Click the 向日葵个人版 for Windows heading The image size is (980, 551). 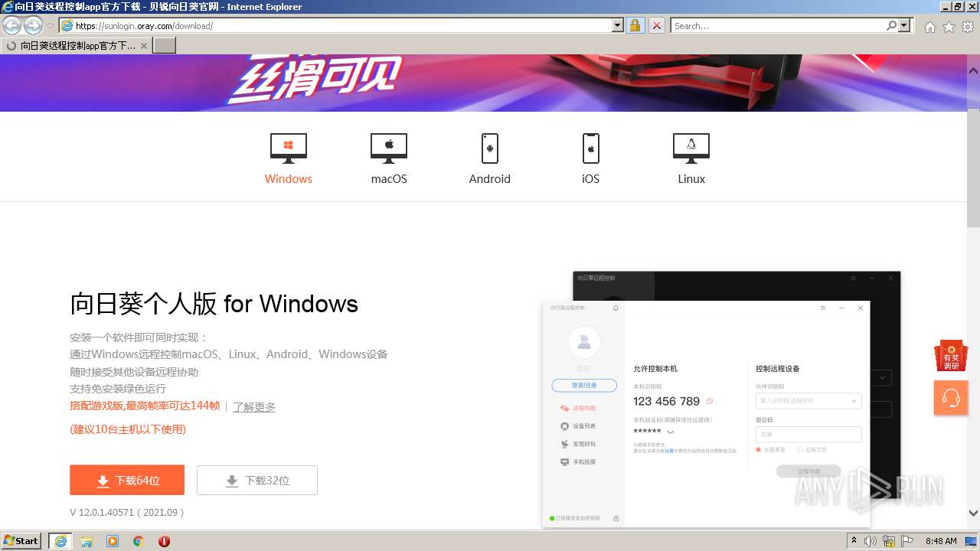(x=214, y=304)
